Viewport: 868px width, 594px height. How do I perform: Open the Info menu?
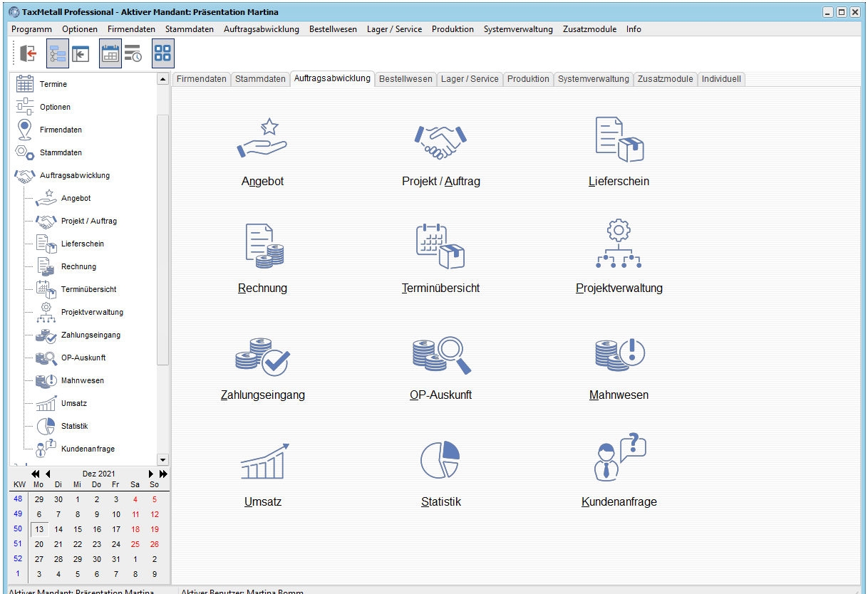point(634,29)
